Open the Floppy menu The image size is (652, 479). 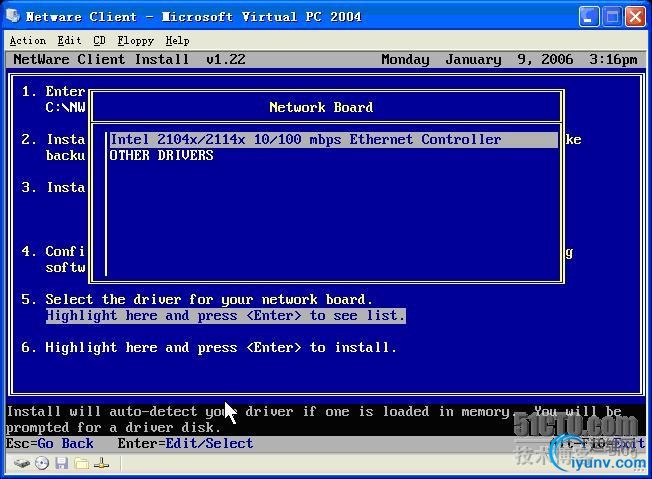[x=136, y=41]
